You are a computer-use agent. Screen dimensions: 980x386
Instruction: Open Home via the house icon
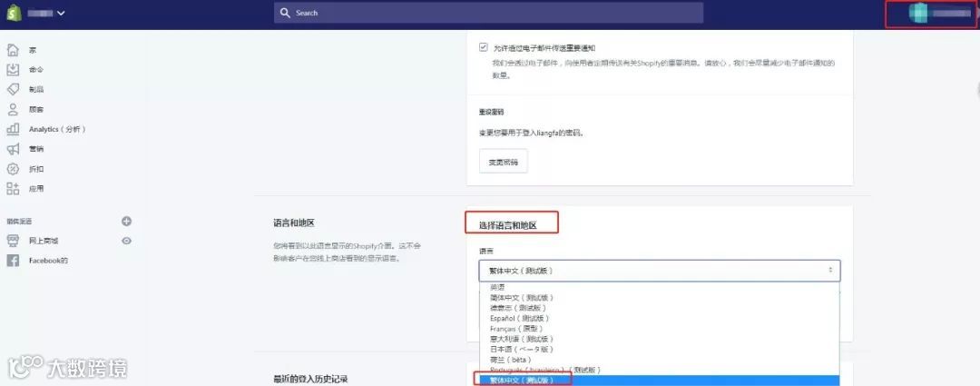pos(13,49)
